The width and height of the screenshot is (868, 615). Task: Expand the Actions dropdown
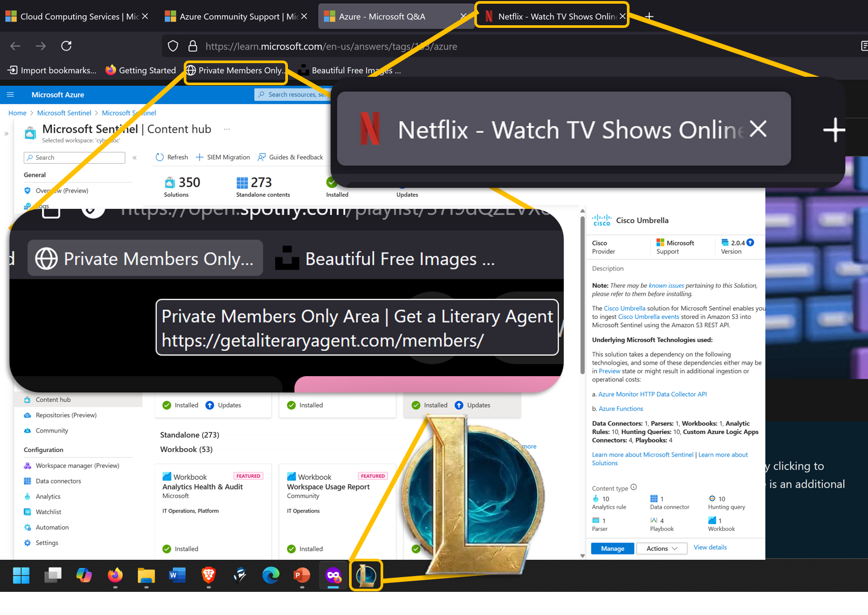(662, 548)
